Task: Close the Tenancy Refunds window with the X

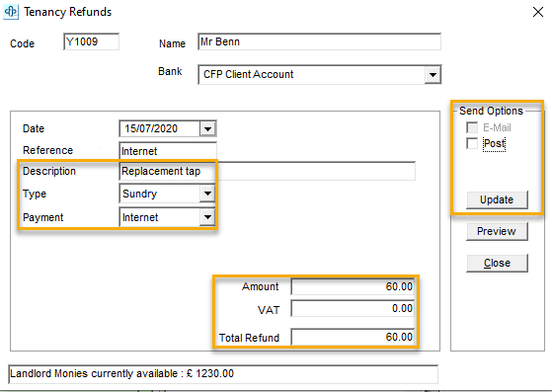Action: click(x=538, y=12)
